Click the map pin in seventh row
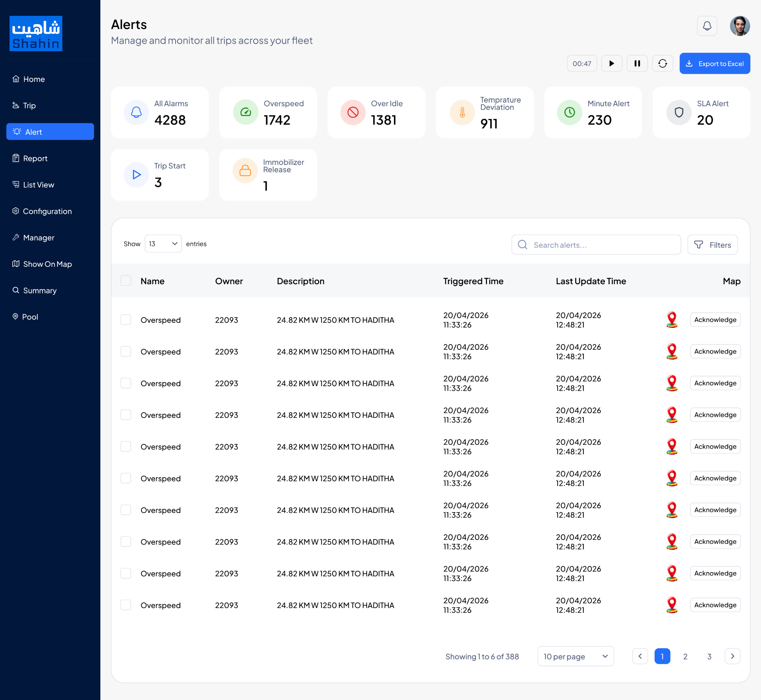Viewport: 761px width, 700px height. pos(672,510)
